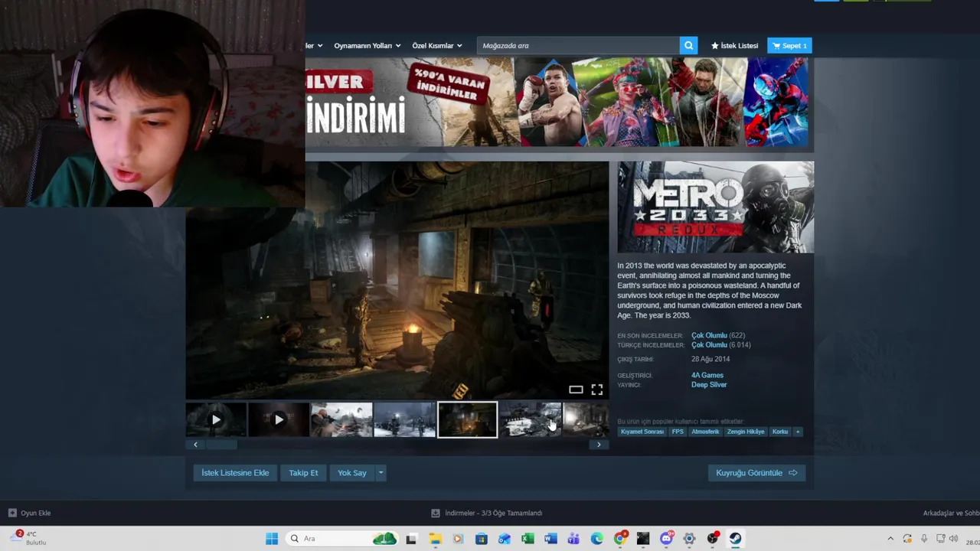Screen dimensions: 980x551
Task: Open the Yok Say dropdown arrow
Action: pyautogui.click(x=381, y=473)
